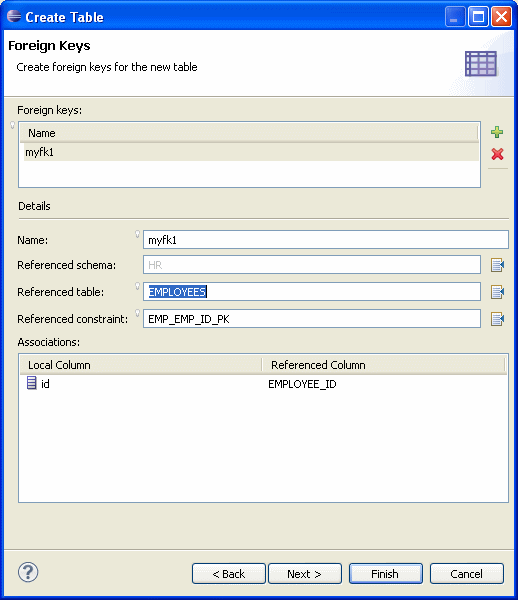Image resolution: width=518 pixels, height=600 pixels.
Task: Click the Referenced schema field HR
Action: (312, 265)
